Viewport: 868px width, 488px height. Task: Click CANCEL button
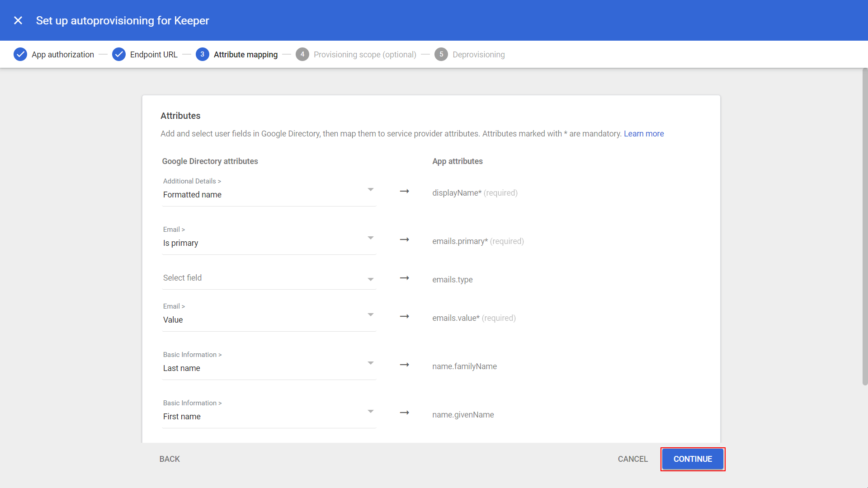[x=632, y=459]
